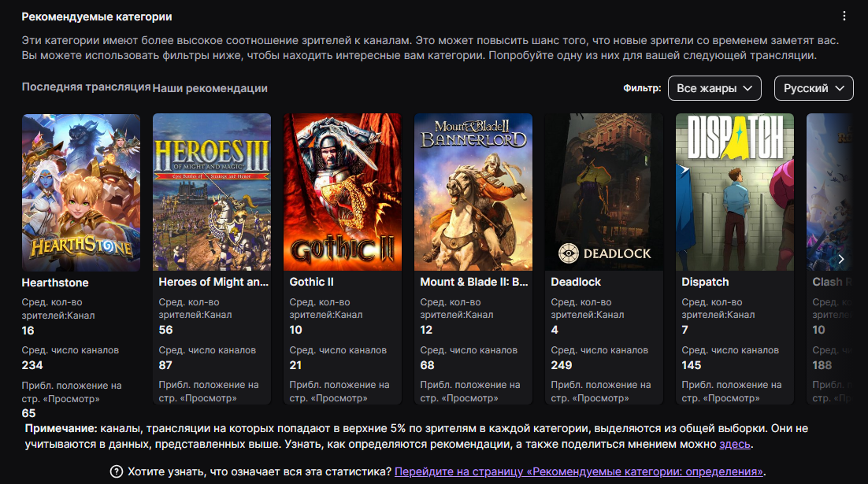Open the Deadlock category title
Viewport: 868px width, 484px height.
[576, 282]
